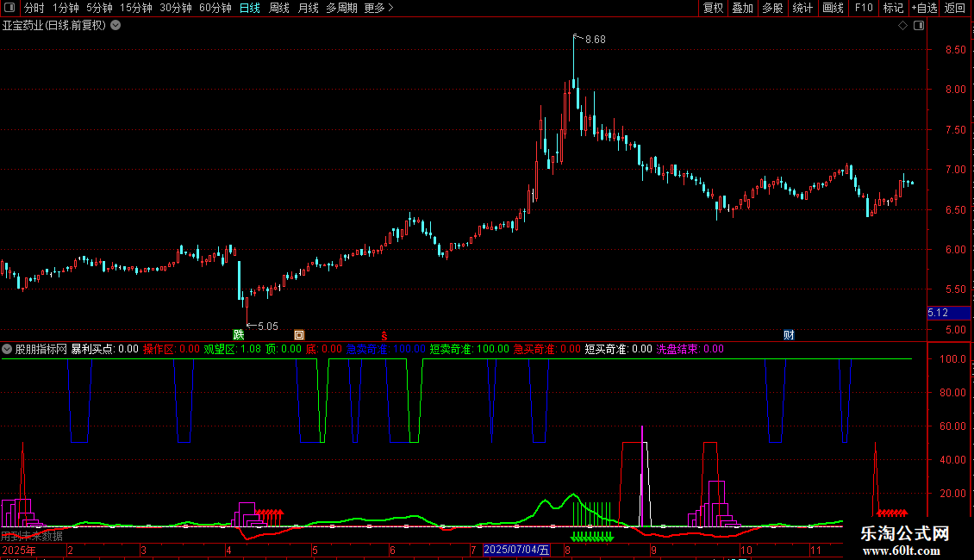Click the 叠加 overlay button
This screenshot has height=560, width=974.
pyautogui.click(x=742, y=8)
